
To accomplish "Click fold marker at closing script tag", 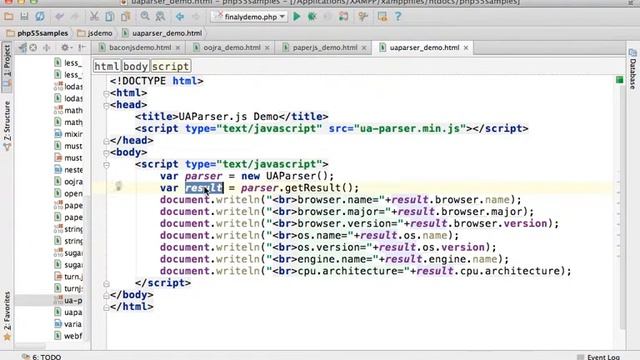I will 106,283.
